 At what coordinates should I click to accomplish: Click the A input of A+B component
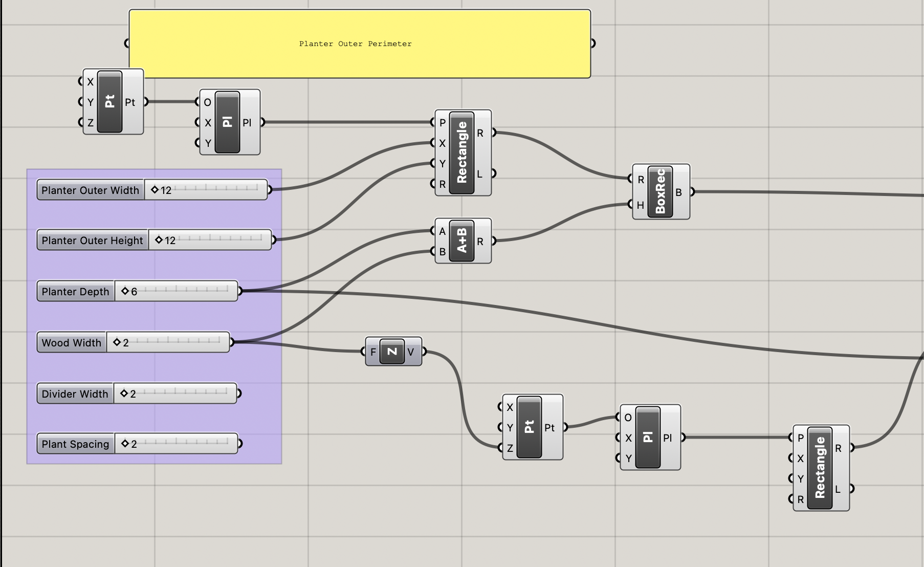point(442,231)
